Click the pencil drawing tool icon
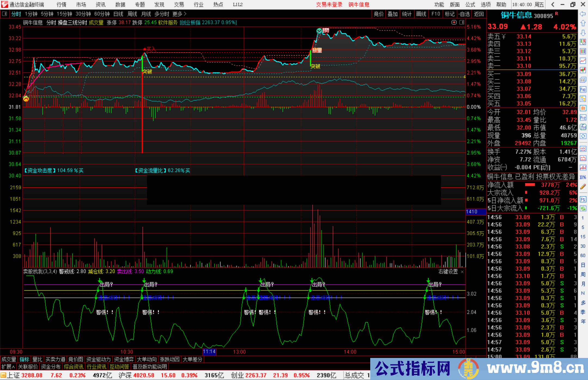588x380 pixels. pos(583,187)
